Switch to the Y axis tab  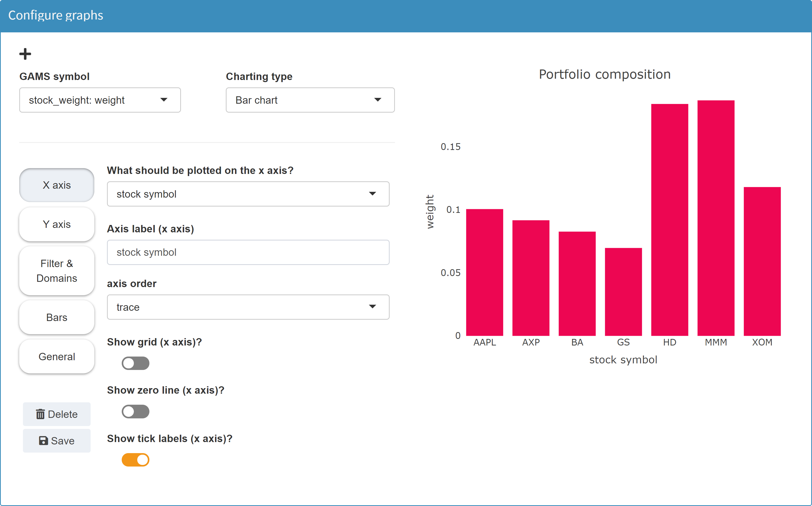57,224
